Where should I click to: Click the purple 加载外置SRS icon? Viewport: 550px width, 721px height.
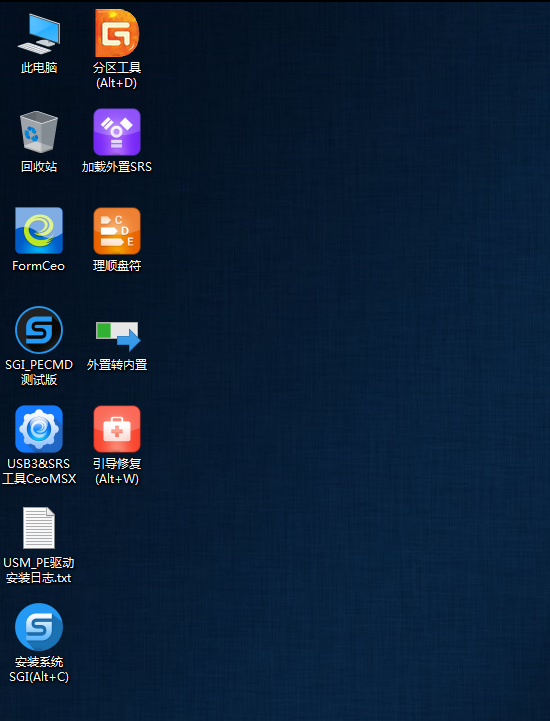tap(117, 132)
